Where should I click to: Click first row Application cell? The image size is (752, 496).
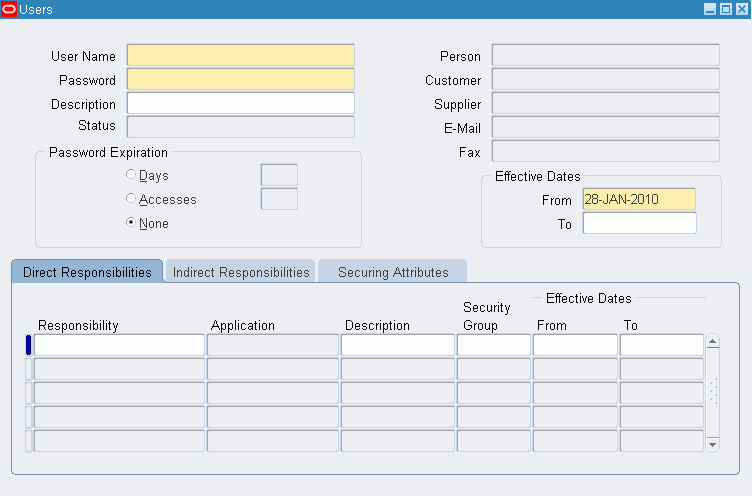[273, 345]
